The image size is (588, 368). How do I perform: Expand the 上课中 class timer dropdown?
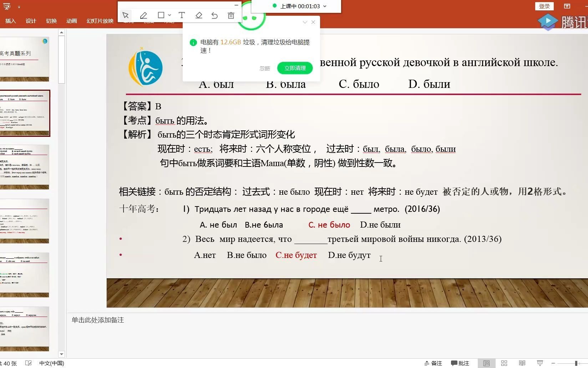coord(325,6)
